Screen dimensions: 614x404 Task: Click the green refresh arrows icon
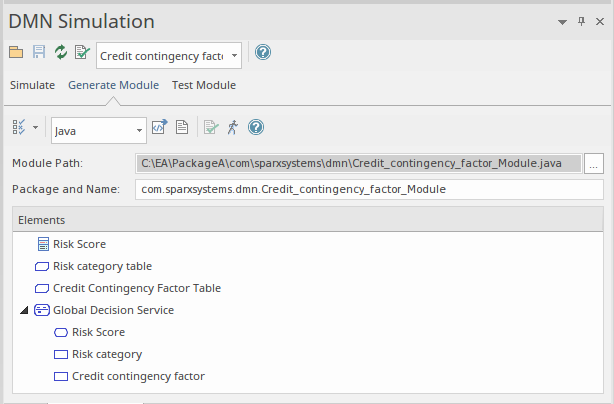click(x=60, y=53)
